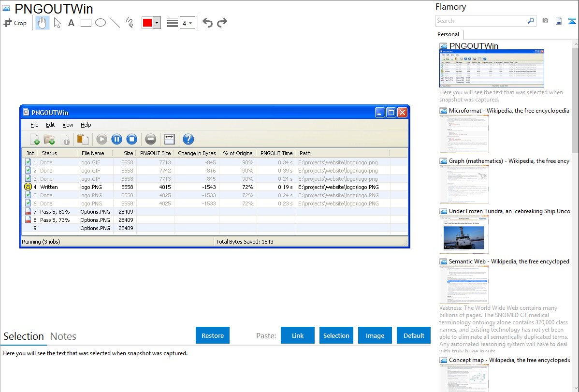
Task: Switch to the Selection tab
Action: [24, 336]
